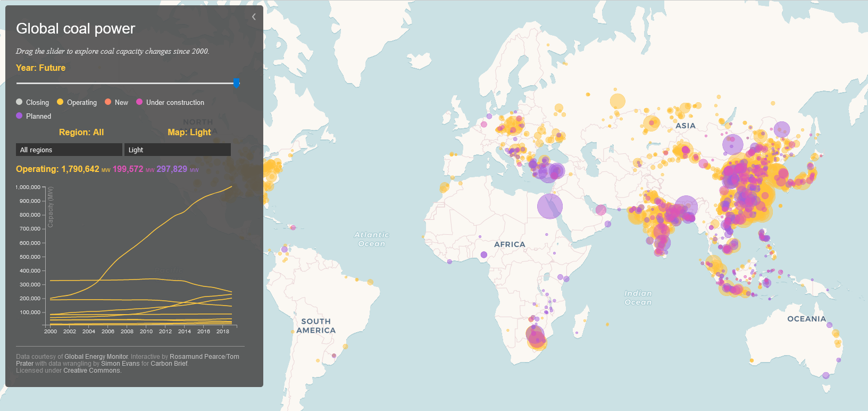Click the purple Planned legend dot

tap(19, 116)
